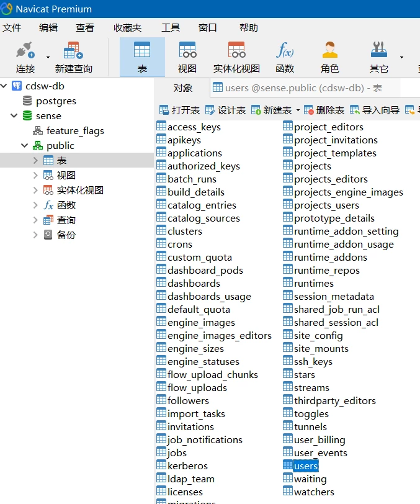Open the New Table (新建表) dropdown arrow

click(x=298, y=110)
